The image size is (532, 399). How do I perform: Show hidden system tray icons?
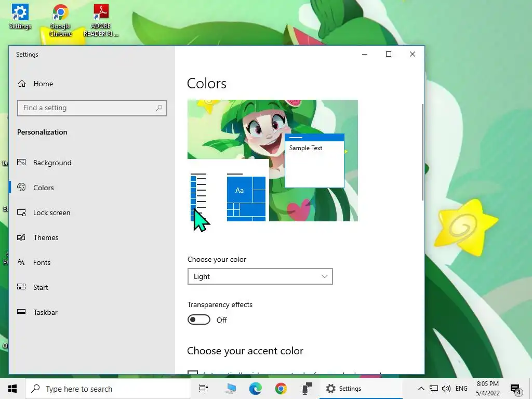coord(421,389)
